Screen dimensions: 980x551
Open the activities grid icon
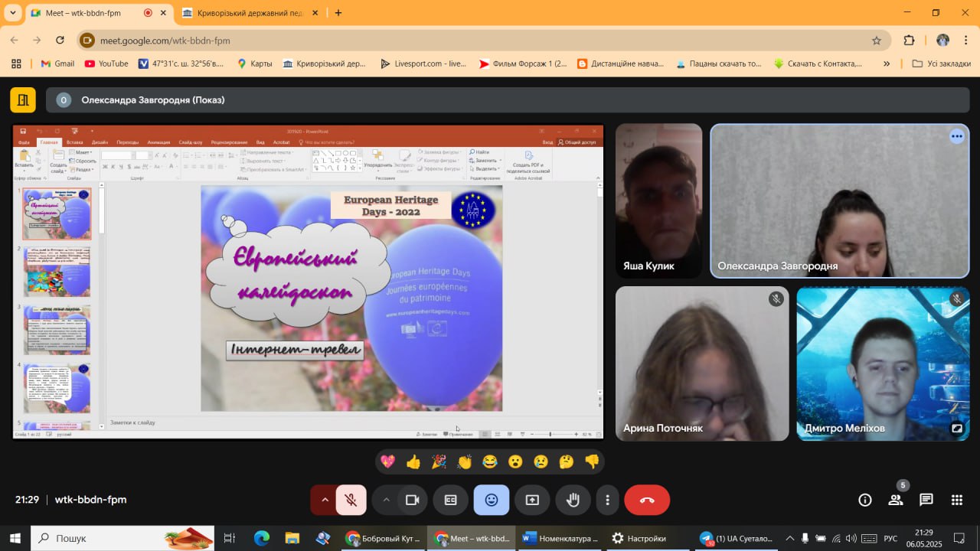[956, 500]
